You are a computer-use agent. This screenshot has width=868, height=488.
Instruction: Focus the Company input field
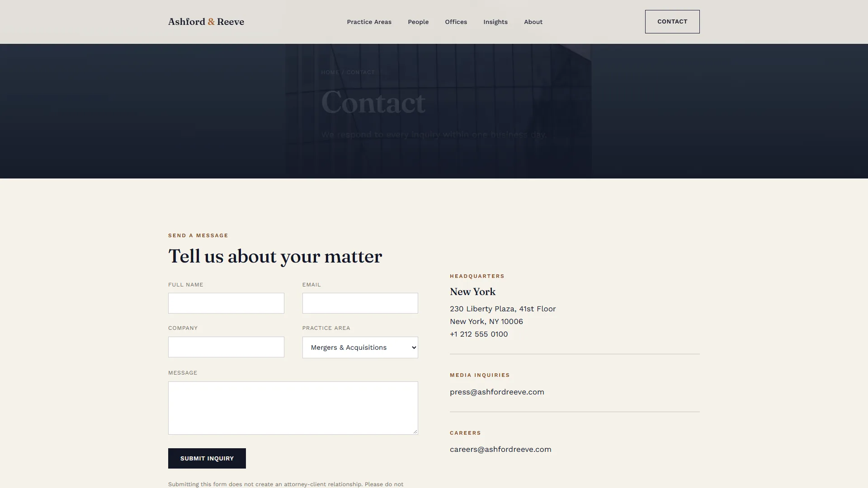(226, 347)
